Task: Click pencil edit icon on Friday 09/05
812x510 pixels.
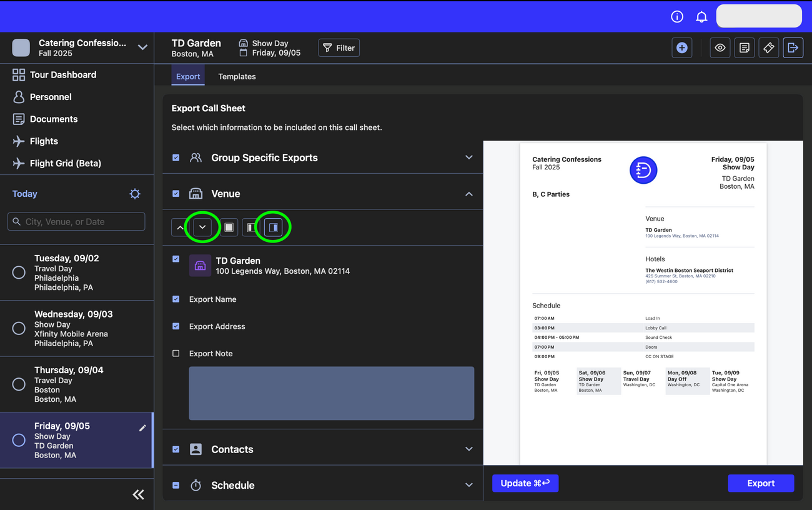Action: (142, 428)
